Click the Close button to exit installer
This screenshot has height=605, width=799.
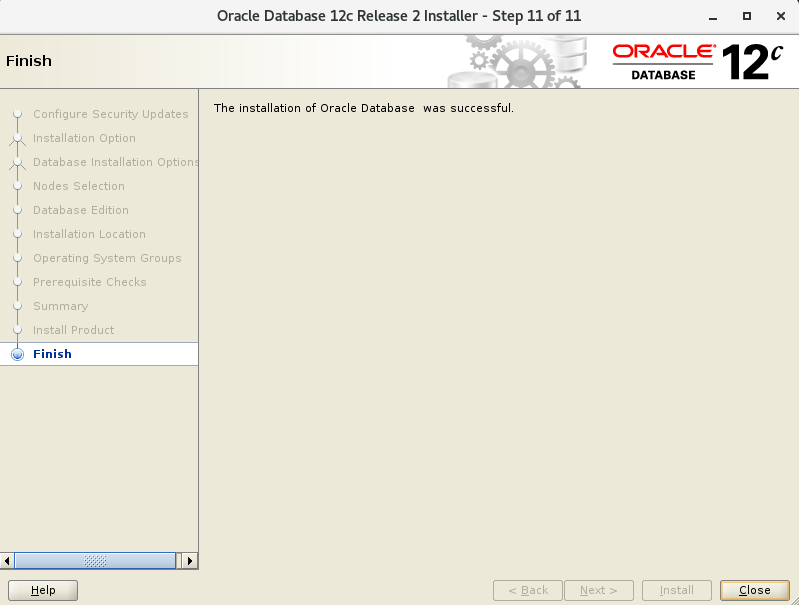tap(755, 590)
